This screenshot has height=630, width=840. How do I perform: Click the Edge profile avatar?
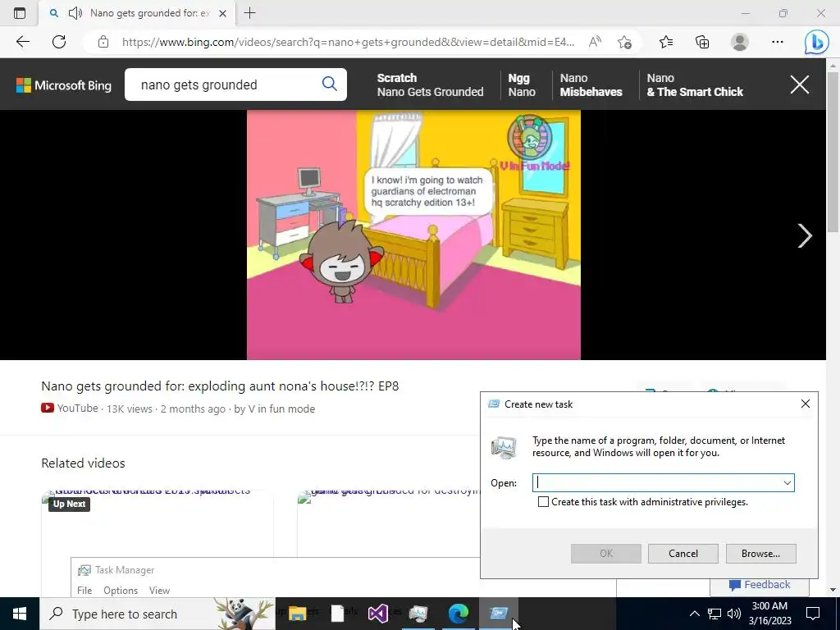(x=740, y=42)
